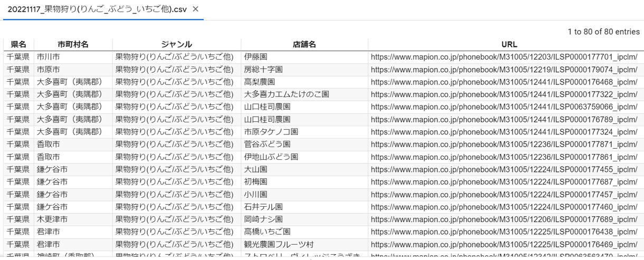Select shop name cell 山口桂司農園 with URL ending 63759066
This screenshot has width=644, height=260.
tap(304, 107)
